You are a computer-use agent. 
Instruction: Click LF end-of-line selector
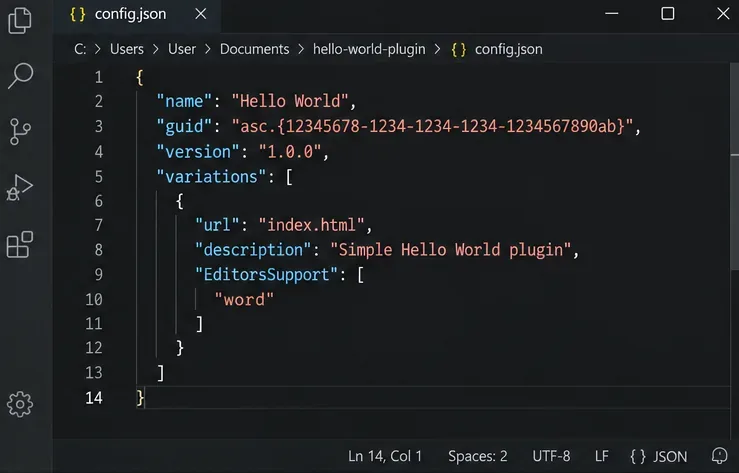coord(601,456)
